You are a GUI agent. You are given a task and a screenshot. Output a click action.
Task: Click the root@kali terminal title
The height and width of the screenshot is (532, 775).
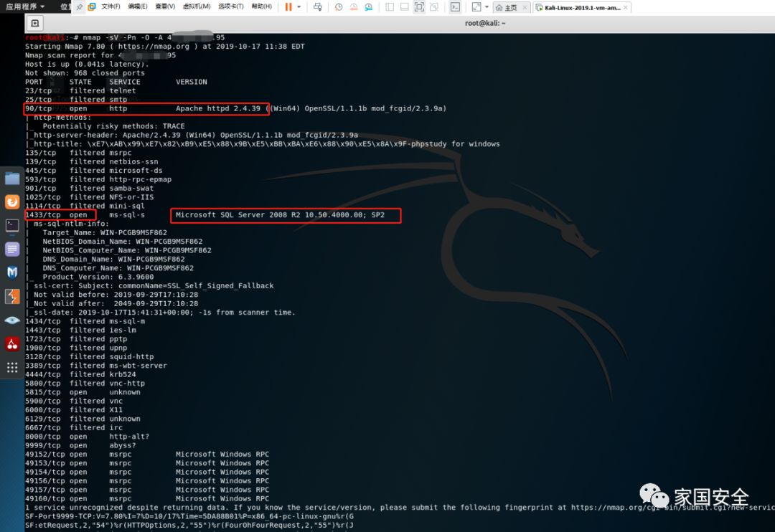(485, 23)
